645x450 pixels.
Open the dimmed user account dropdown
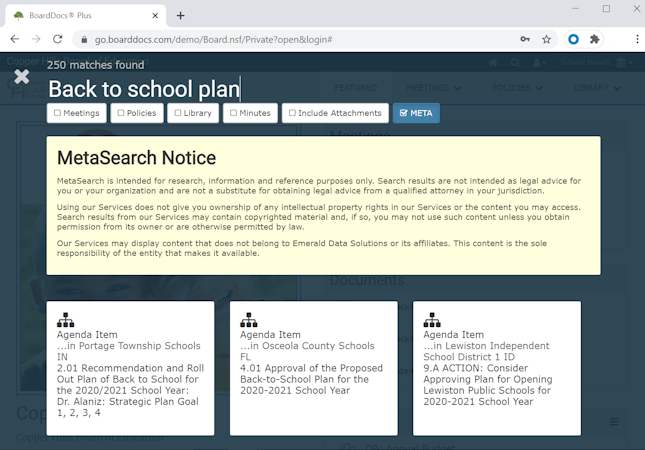[x=540, y=63]
